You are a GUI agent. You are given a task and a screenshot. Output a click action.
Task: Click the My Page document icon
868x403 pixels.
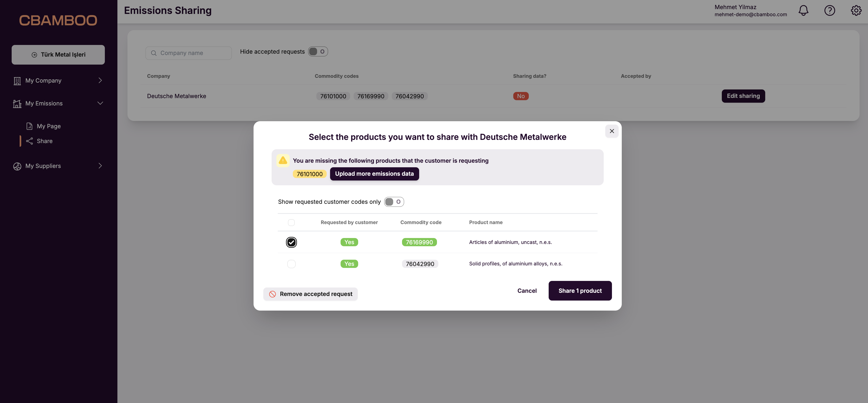(30, 126)
